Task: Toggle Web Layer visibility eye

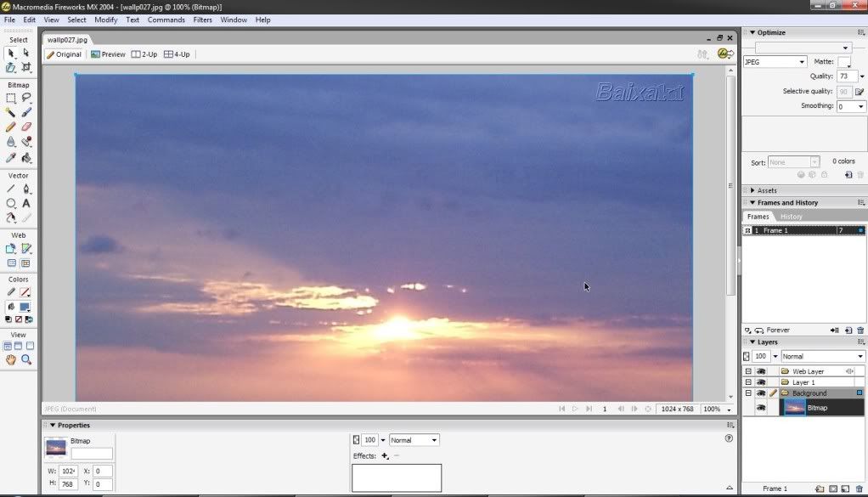Action: pyautogui.click(x=761, y=371)
